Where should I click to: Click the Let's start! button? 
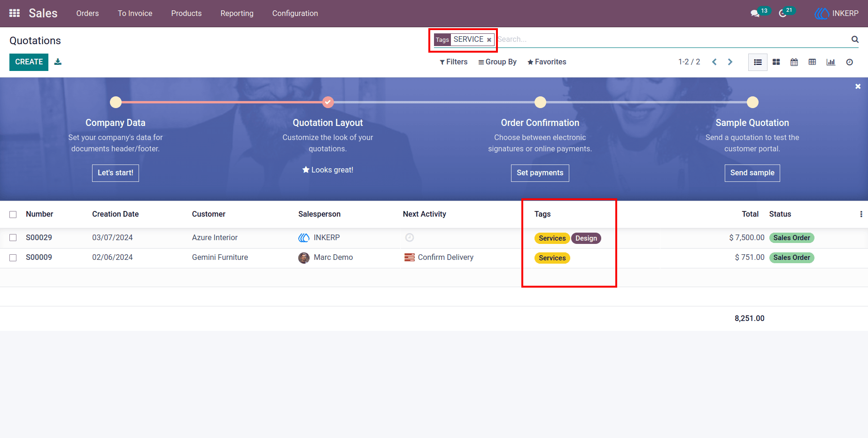pyautogui.click(x=116, y=173)
